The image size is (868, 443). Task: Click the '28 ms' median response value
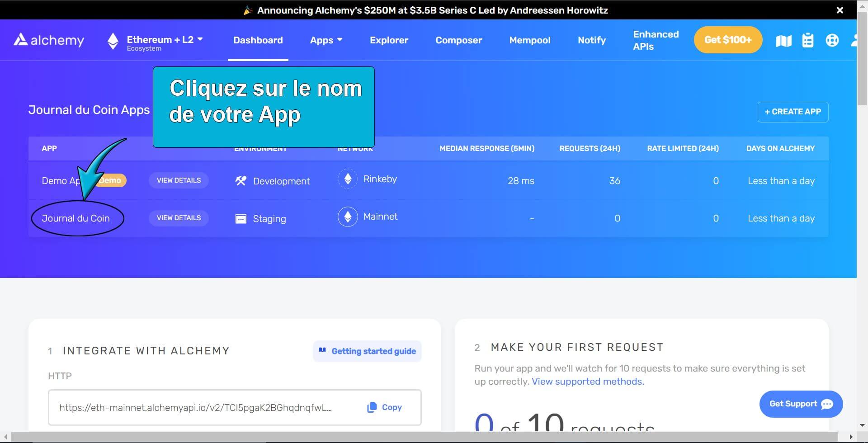point(521,181)
